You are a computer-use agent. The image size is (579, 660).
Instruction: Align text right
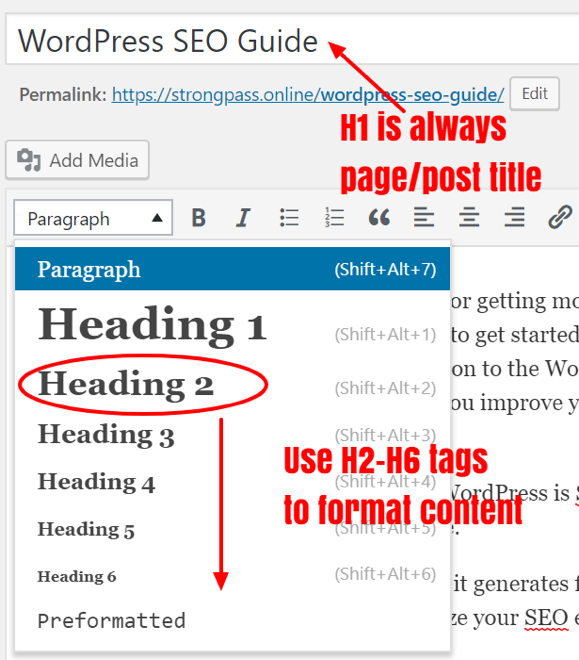click(x=514, y=218)
